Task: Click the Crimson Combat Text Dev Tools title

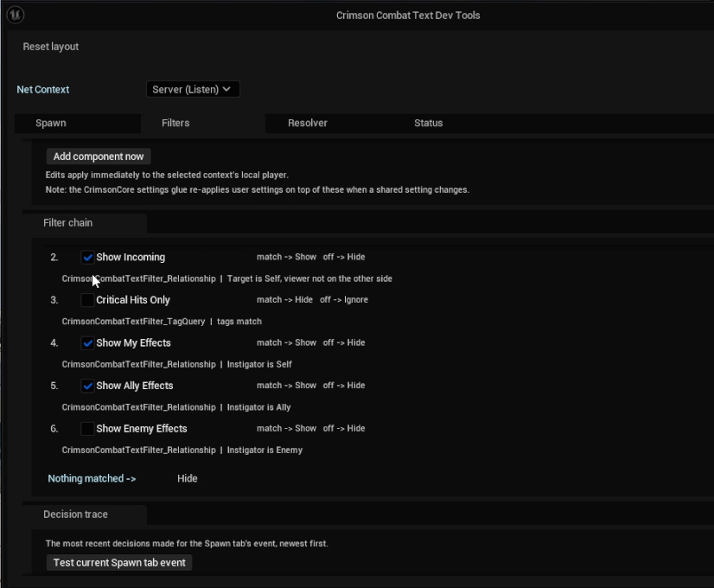Action: 408,15
